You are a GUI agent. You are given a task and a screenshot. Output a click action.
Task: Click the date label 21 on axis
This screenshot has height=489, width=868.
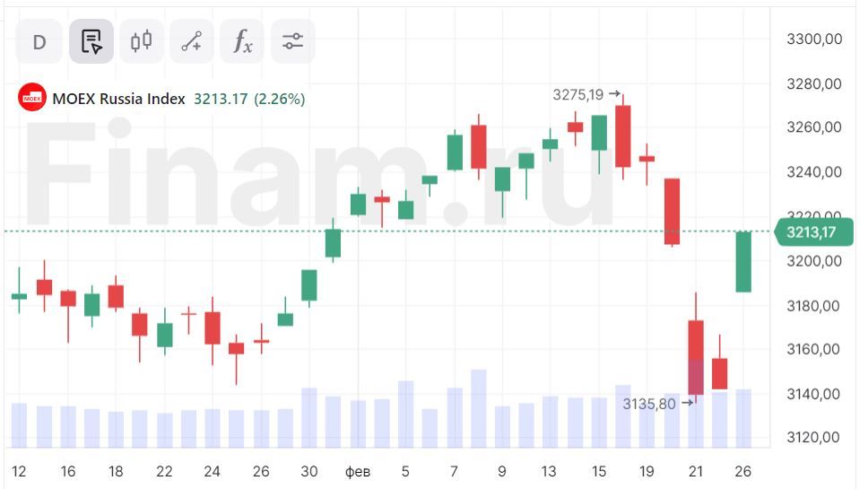pyautogui.click(x=695, y=471)
